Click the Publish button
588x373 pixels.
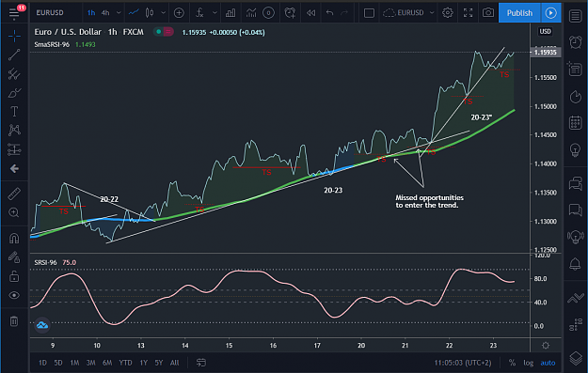(519, 13)
